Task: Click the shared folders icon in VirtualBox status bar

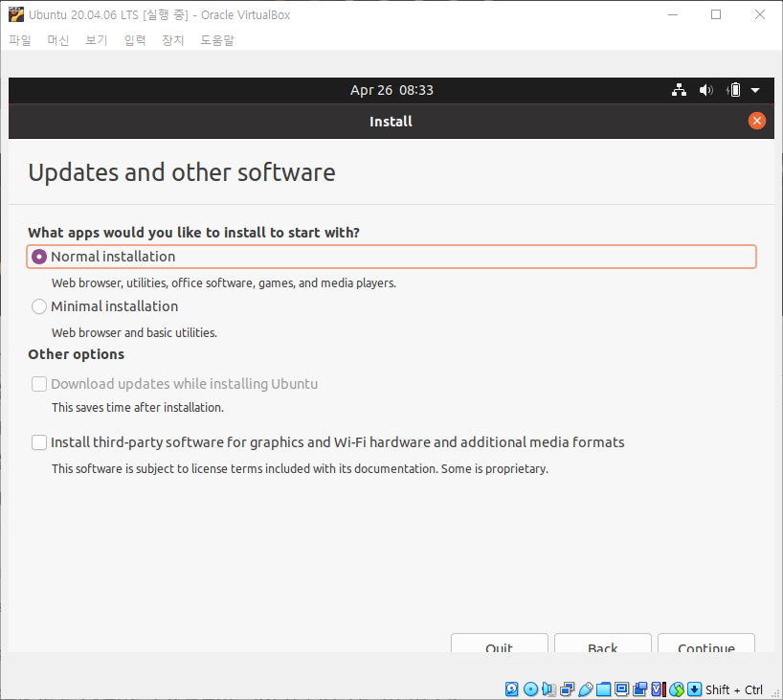Action: [603, 689]
